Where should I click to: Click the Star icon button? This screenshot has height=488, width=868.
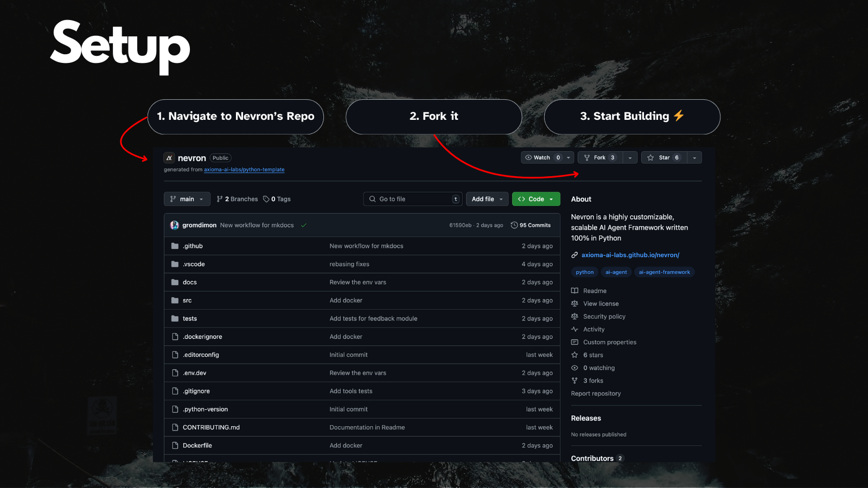650,158
